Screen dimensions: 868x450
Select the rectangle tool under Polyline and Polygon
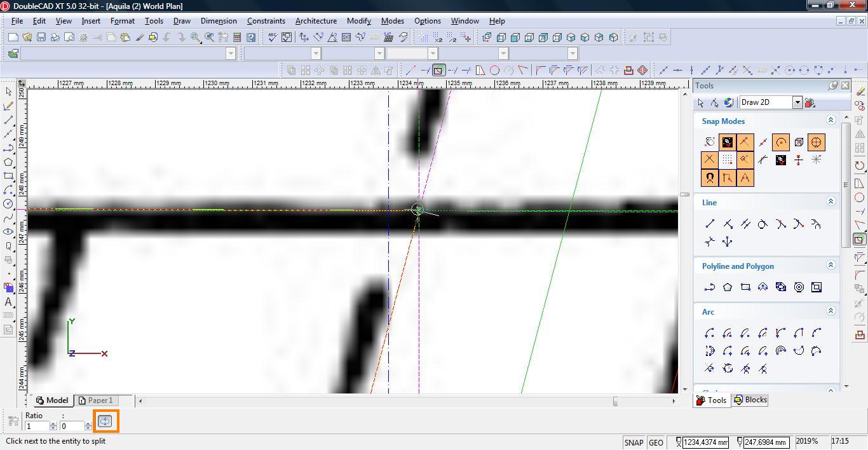coord(745,287)
